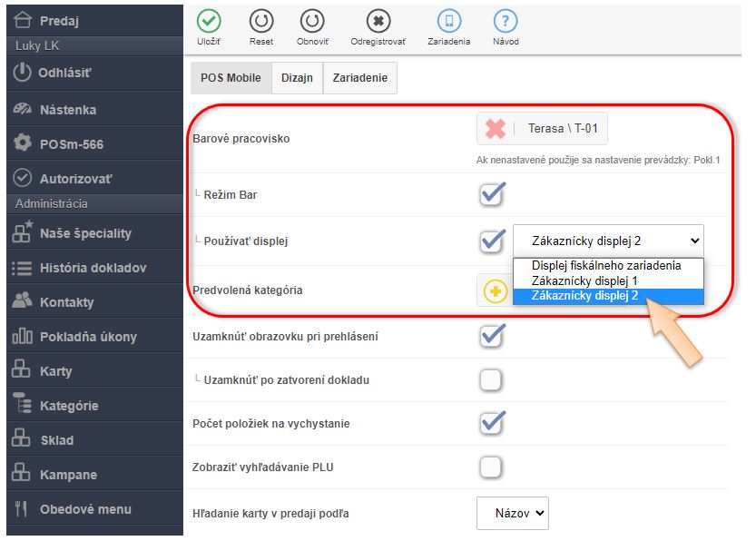The image size is (756, 541).
Task: Click the Autorizovať sidebar text
Action: [x=75, y=179]
